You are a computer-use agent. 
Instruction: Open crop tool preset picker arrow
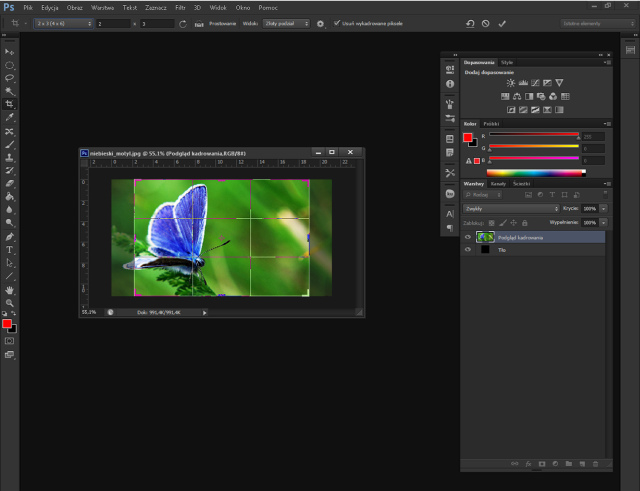point(25,24)
